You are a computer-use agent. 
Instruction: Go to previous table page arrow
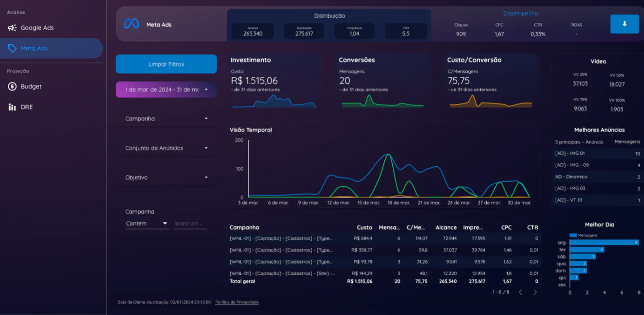pyautogui.click(x=520, y=292)
